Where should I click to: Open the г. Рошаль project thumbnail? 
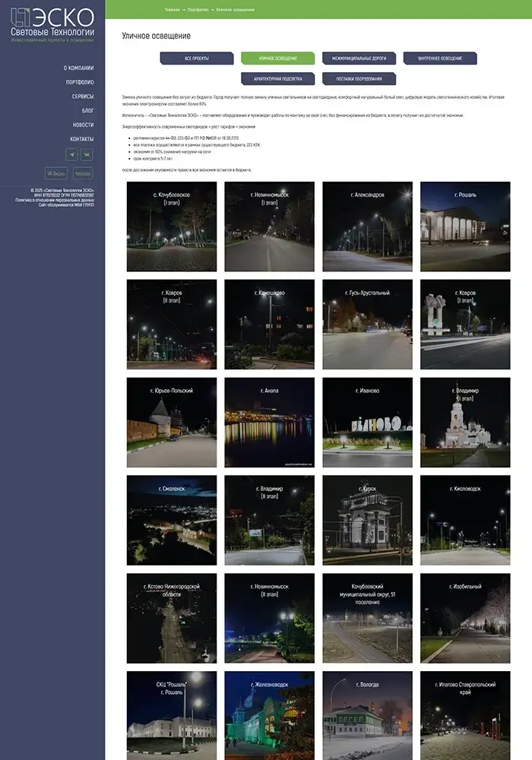[465, 226]
